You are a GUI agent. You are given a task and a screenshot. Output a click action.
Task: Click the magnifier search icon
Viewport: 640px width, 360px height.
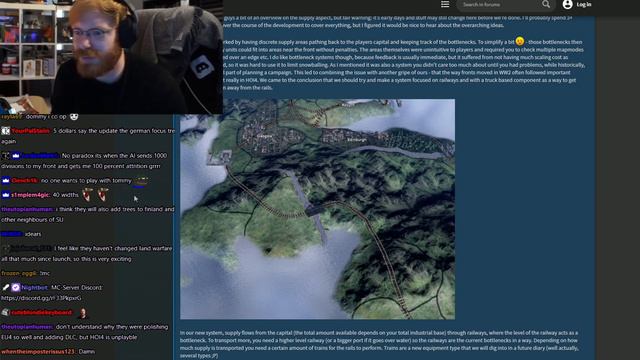coord(546,4)
